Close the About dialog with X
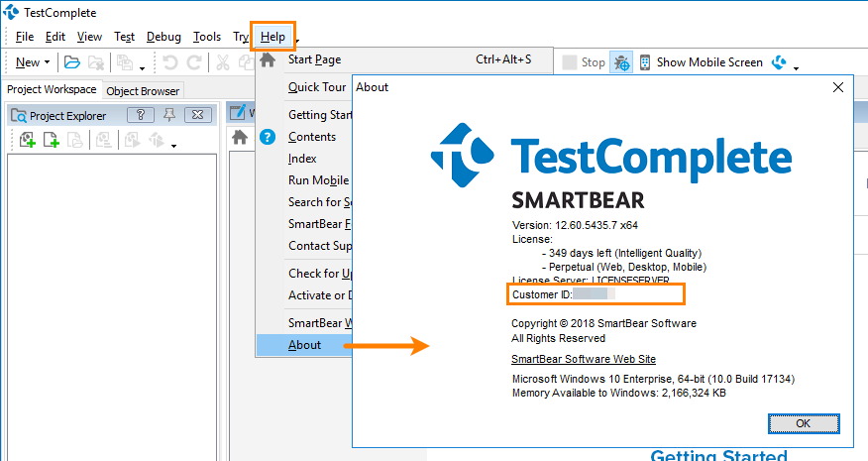 coord(838,87)
